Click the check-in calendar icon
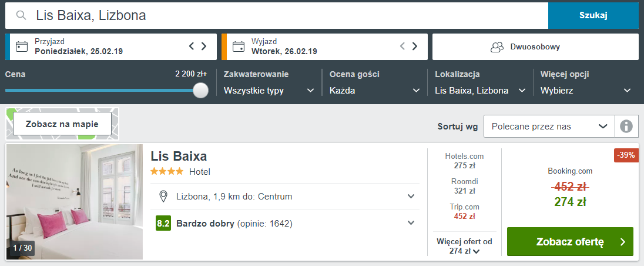Screen dimensions: 644x266 coord(21,46)
